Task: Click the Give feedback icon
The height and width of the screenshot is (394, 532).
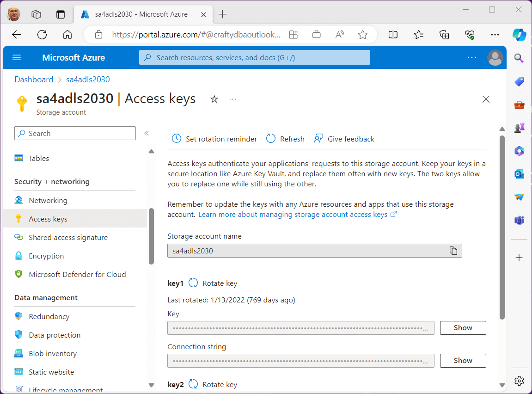Action: [318, 139]
